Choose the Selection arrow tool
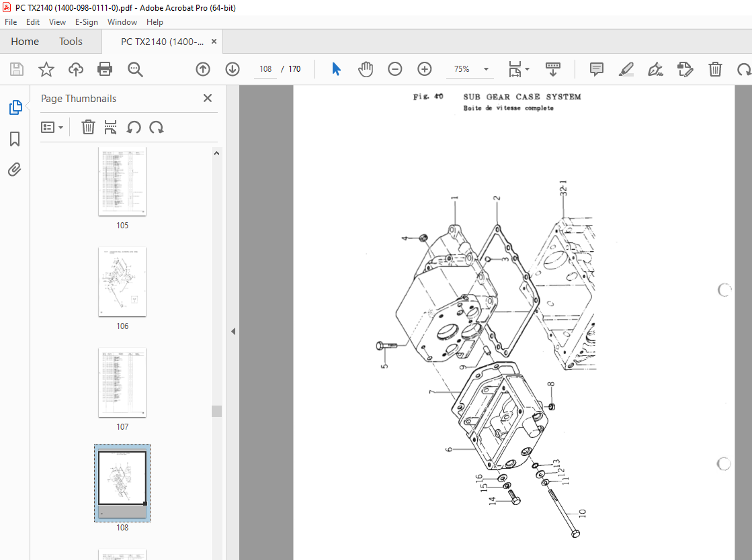This screenshot has width=752, height=560. pyautogui.click(x=336, y=69)
